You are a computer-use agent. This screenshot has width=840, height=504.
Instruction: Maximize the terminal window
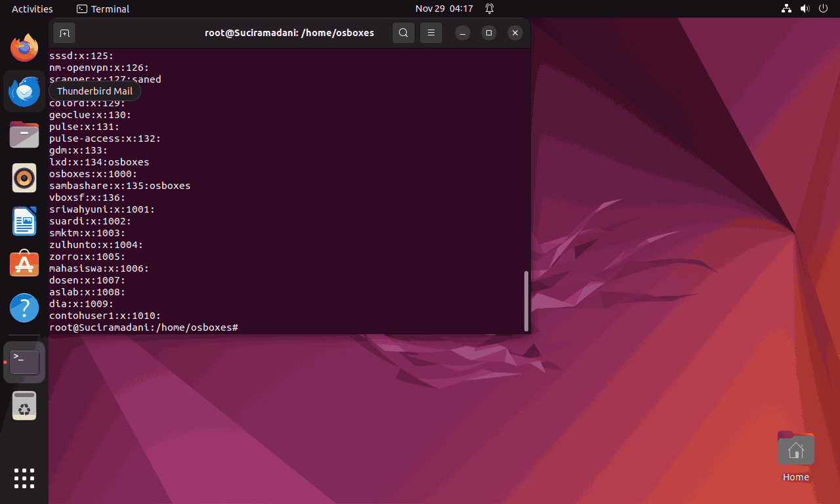(x=489, y=33)
